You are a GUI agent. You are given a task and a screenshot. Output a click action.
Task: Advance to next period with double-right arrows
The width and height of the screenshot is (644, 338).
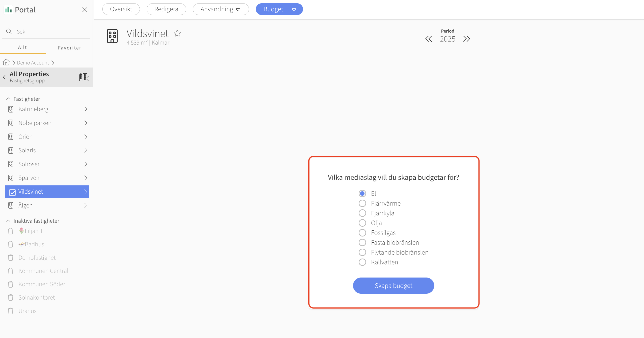467,39
